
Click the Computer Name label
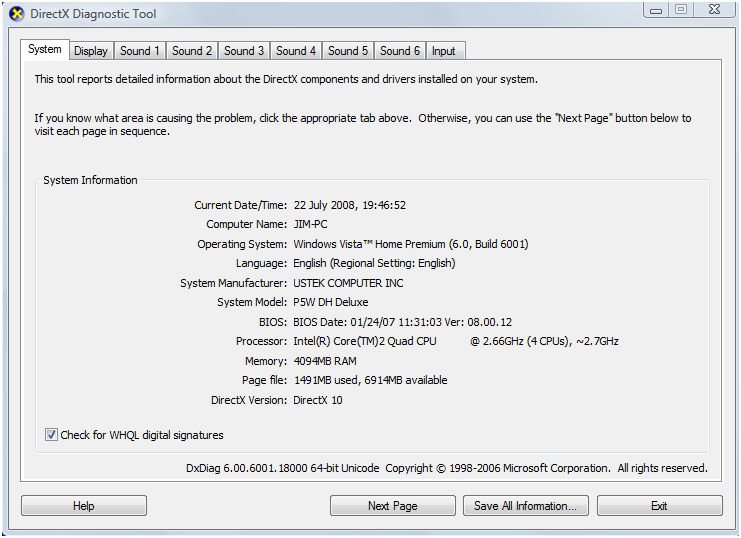[246, 224]
